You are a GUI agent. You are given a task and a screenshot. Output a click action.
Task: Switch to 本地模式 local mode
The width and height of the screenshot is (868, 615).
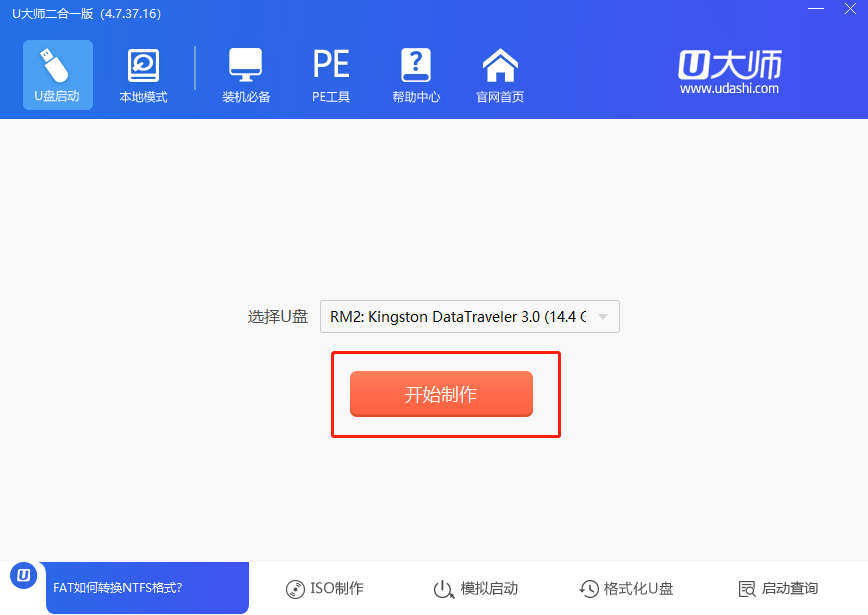tap(143, 76)
